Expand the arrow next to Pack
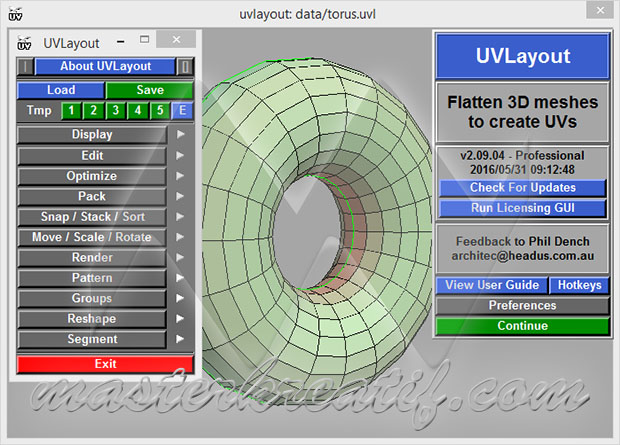This screenshot has height=445, width=620. point(180,196)
